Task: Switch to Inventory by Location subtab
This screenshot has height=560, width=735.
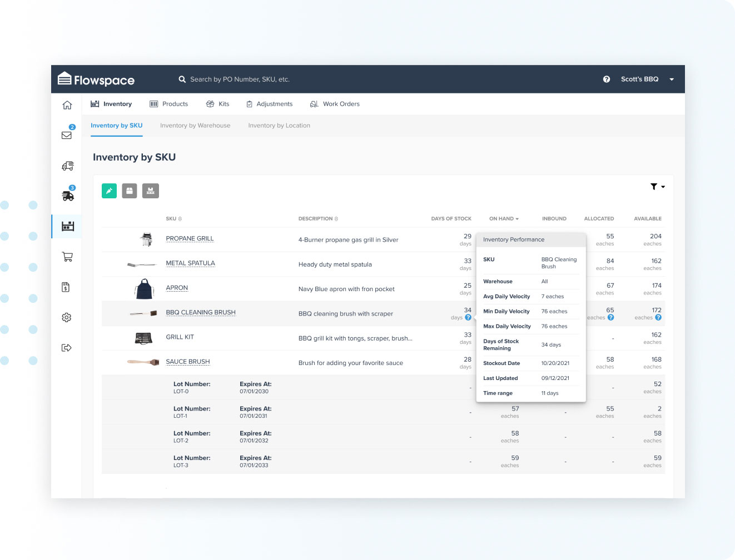Action: pyautogui.click(x=279, y=126)
